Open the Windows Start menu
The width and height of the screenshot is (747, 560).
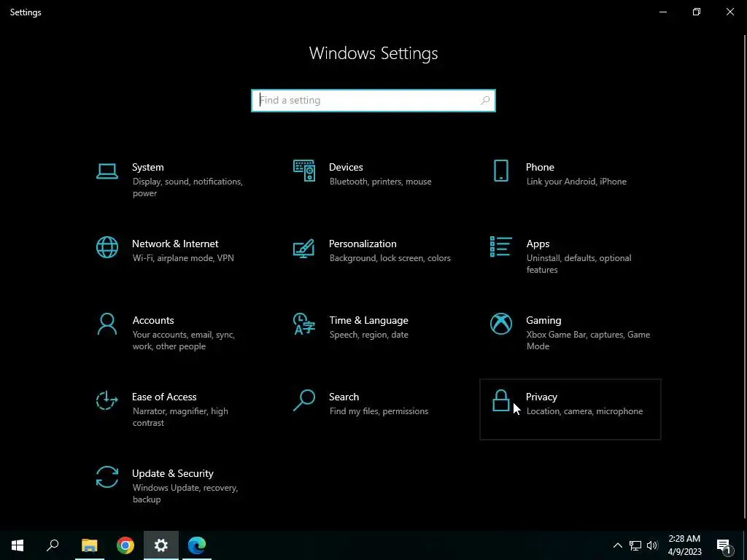pos(18,545)
